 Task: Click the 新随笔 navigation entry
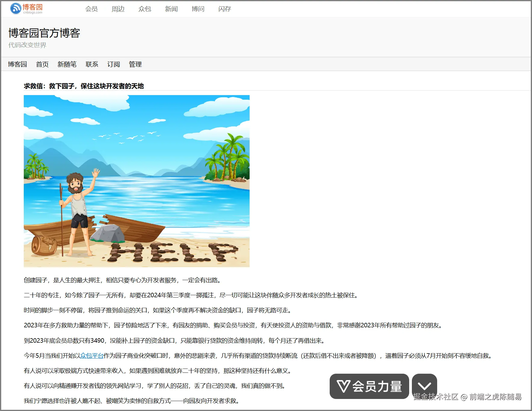coord(67,64)
